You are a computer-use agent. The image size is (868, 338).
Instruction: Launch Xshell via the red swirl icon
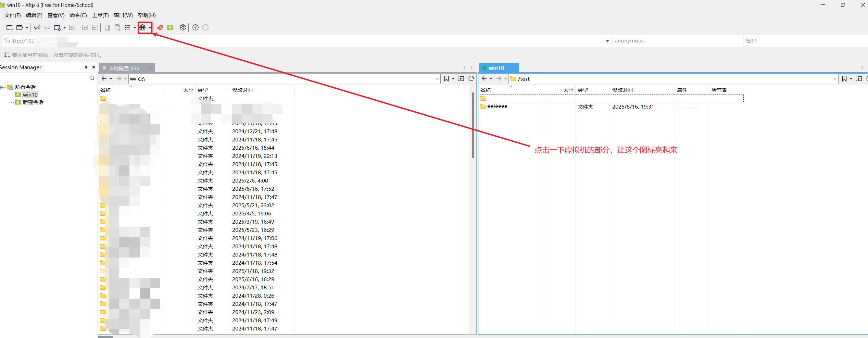pyautogui.click(x=160, y=27)
